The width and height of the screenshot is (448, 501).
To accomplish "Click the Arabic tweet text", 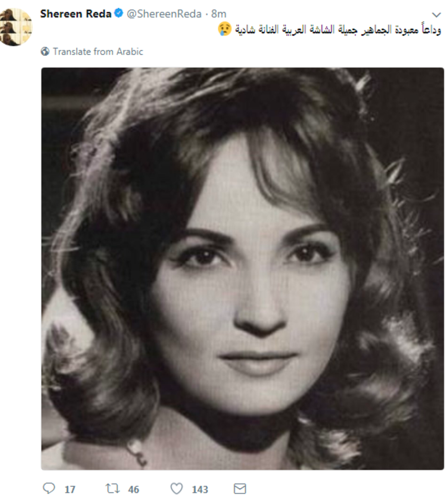I will 338,29.
